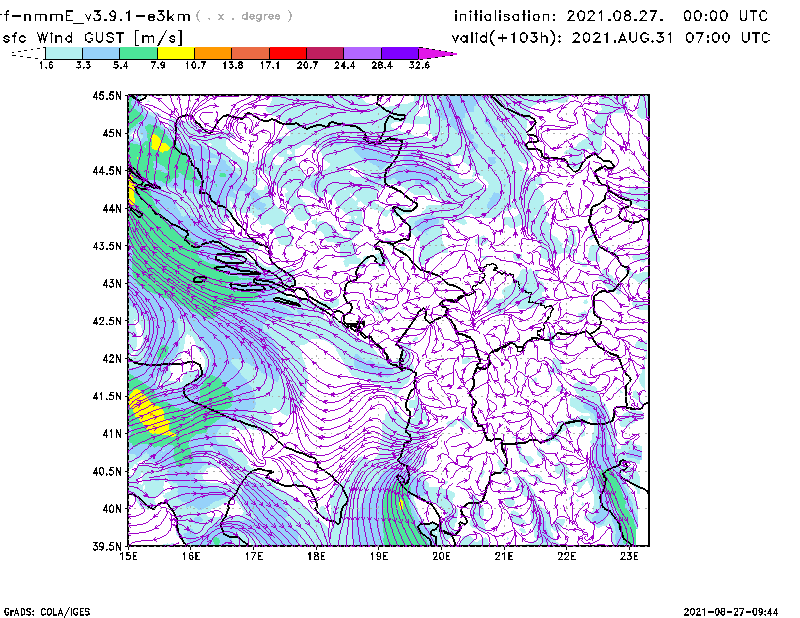Click the '40.5N' latitude label
The width and height of the screenshot is (800, 618).
(107, 471)
